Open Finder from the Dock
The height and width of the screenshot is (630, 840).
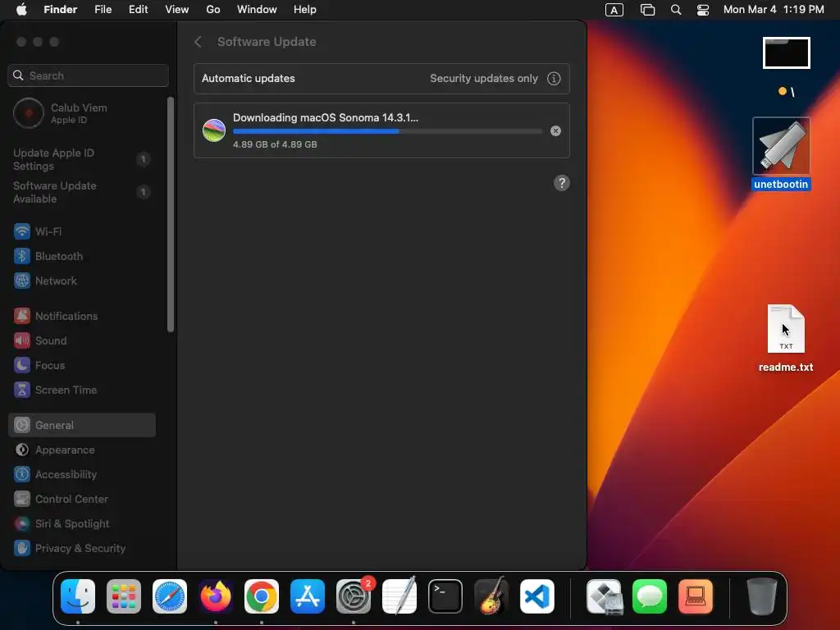point(78,596)
